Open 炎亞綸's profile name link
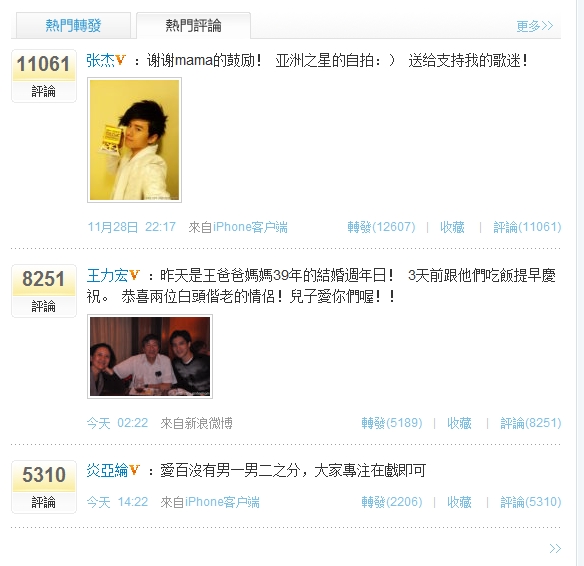 coord(107,471)
